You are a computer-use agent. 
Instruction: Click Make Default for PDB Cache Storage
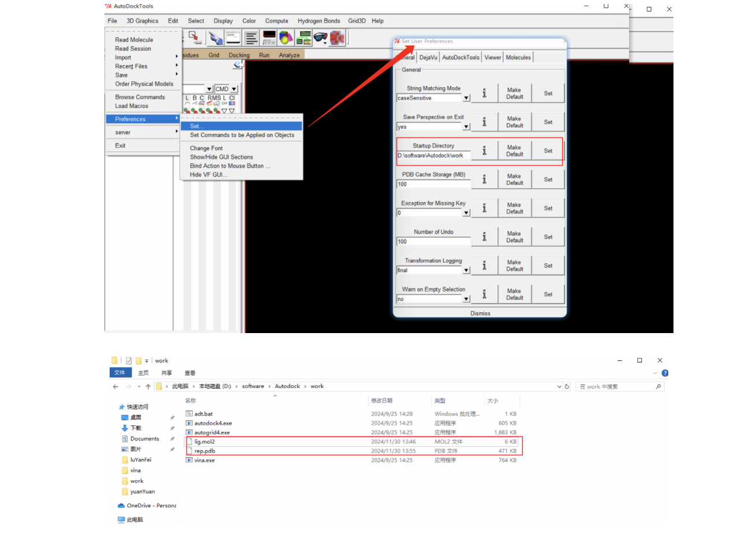point(515,180)
